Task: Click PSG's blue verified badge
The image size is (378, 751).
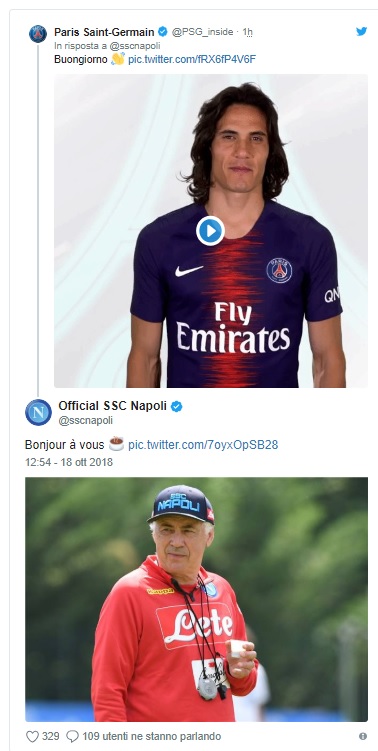Action: (163, 32)
